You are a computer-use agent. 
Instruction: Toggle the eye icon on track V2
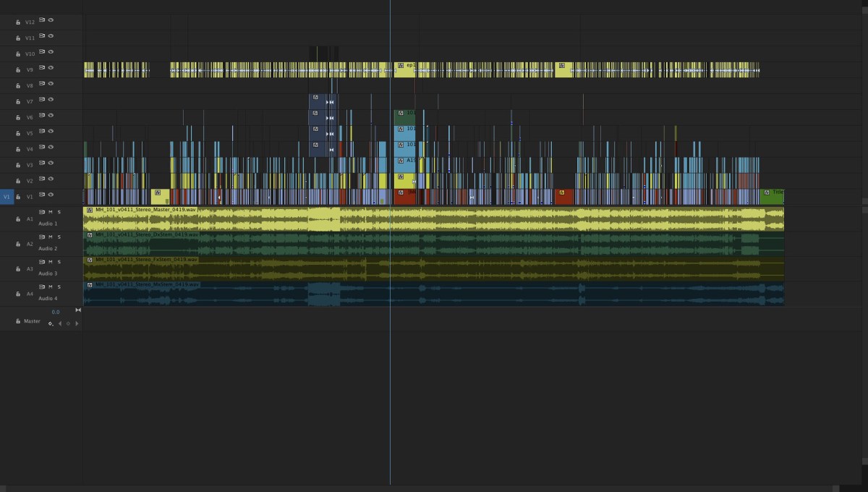coord(51,179)
